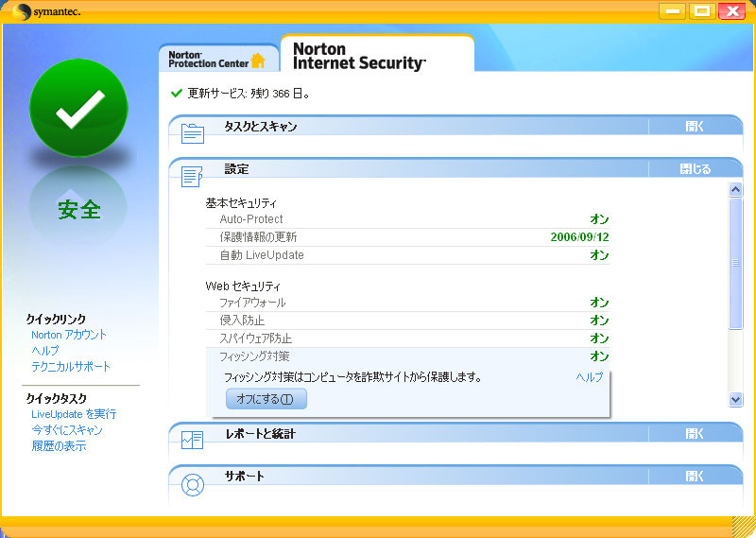Click scroll down arrow in settings list
The height and width of the screenshot is (538, 756).
pyautogui.click(x=735, y=400)
